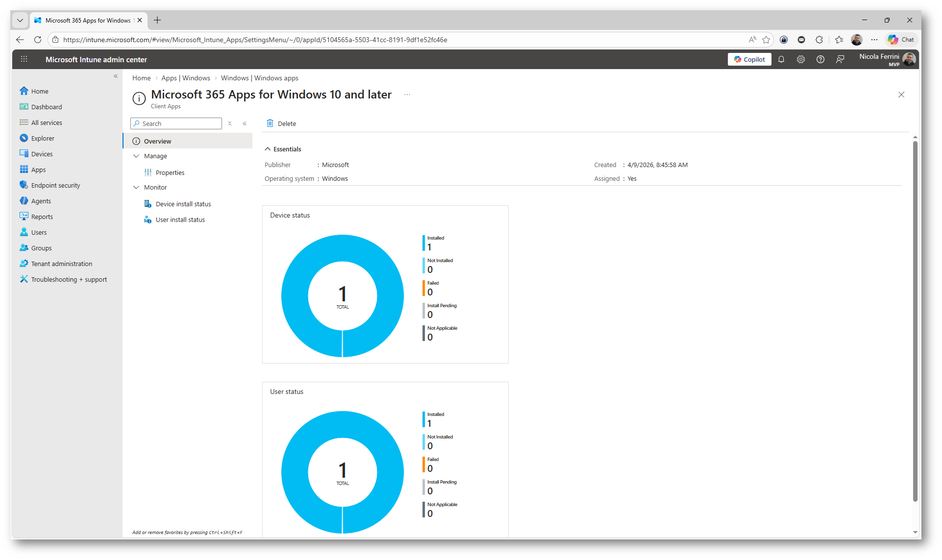Collapse the resource menu pane
This screenshot has height=560, width=942.
pos(245,123)
